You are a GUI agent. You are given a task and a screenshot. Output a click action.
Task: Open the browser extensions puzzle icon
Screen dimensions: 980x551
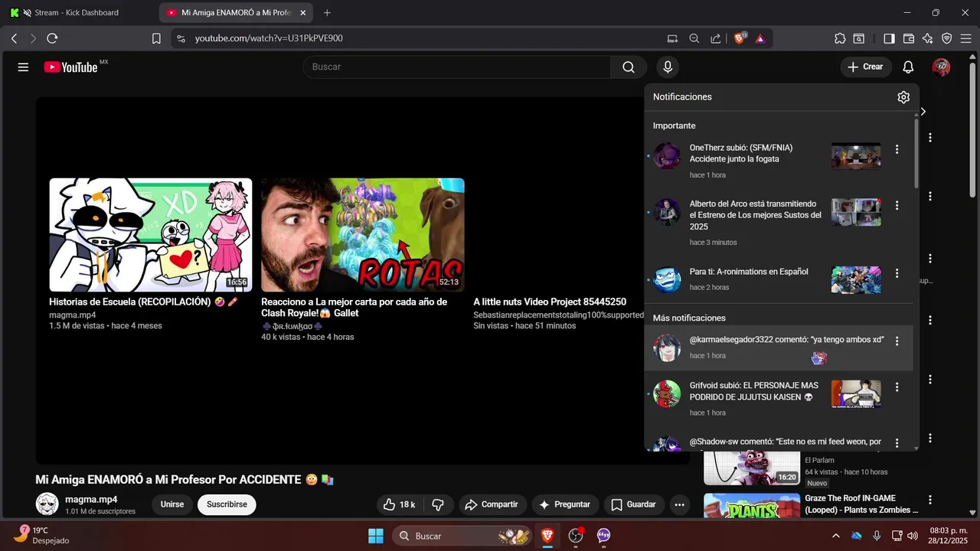[840, 38]
